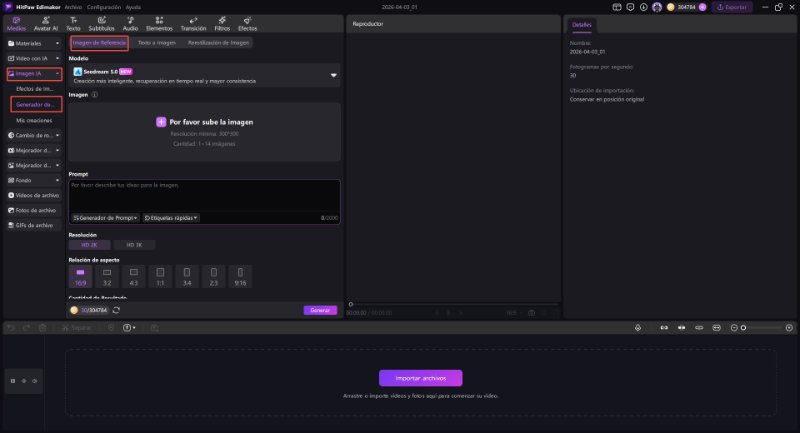Select the Subtítulos toolbar icon
The width and height of the screenshot is (800, 433).
(101, 24)
